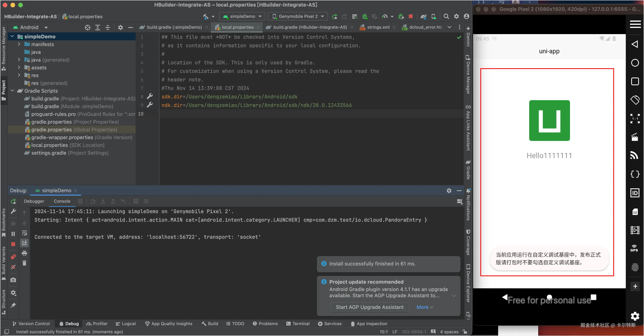Click Sync Project with Gradle Files icon
The image size is (644, 336).
tap(423, 16)
